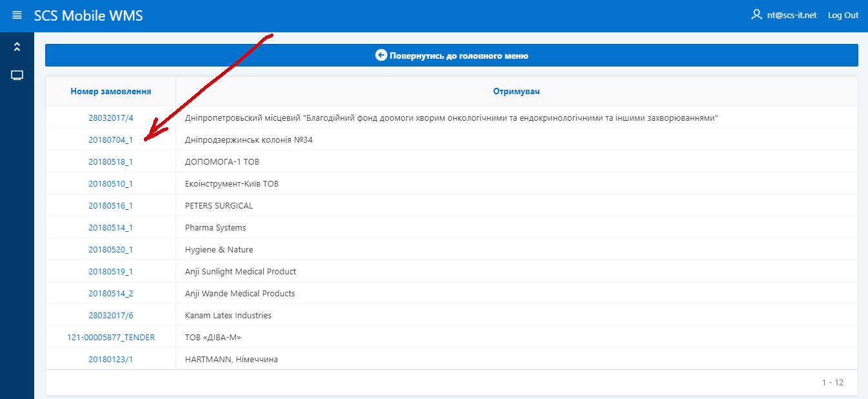Select recipient Екоінструмент-Київ ТОВ
Screen dimensions: 868x399
[232, 184]
